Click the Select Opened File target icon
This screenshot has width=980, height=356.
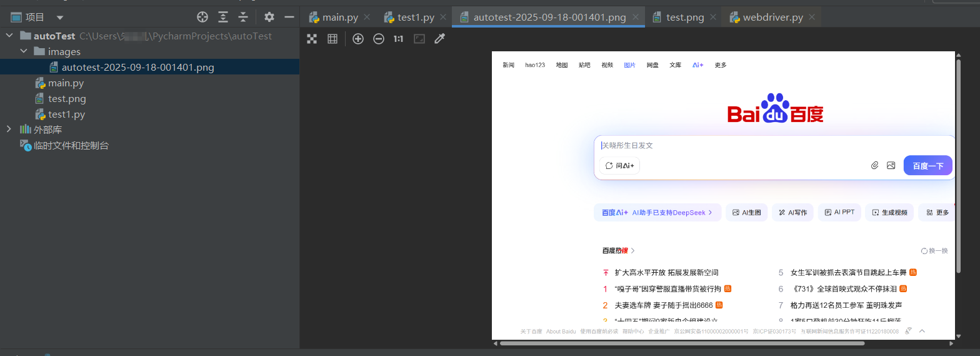pos(202,17)
